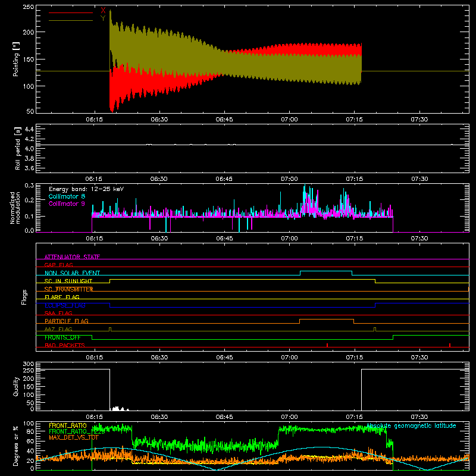This screenshot has height=476, width=476.
Task: Click the green FRONT_RATIO_1225 legend entry
Action: coord(77,431)
